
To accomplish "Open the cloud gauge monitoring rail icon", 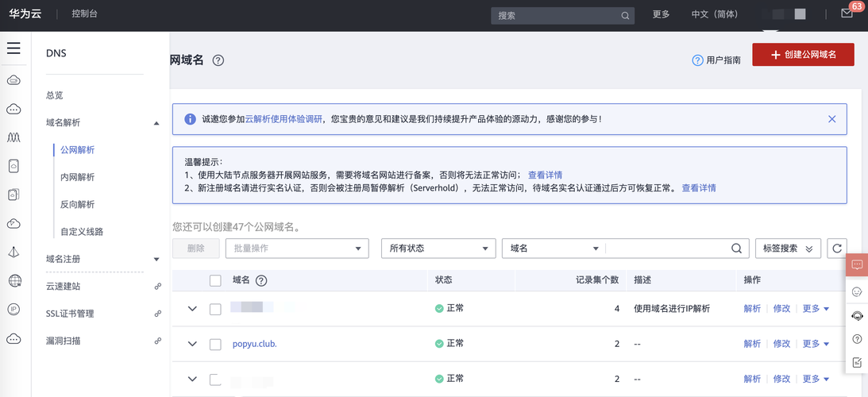I will pos(14,223).
